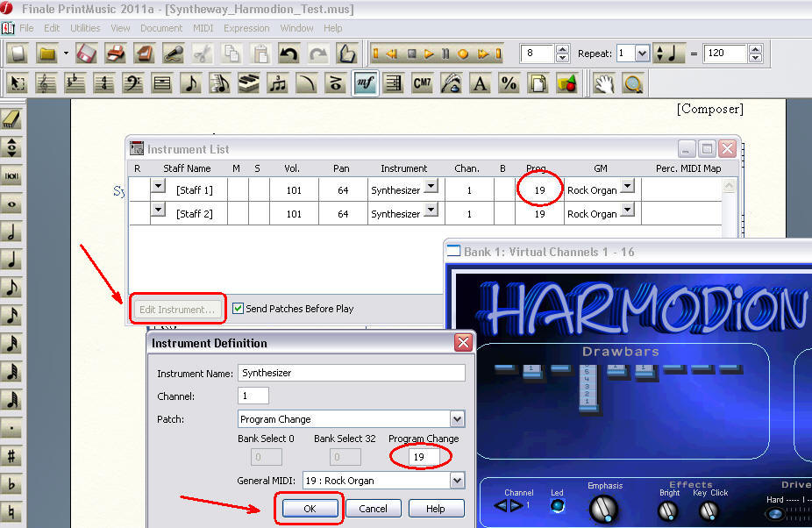
Task: Toggle the Led light on the Harmodion panel
Action: pos(557,505)
